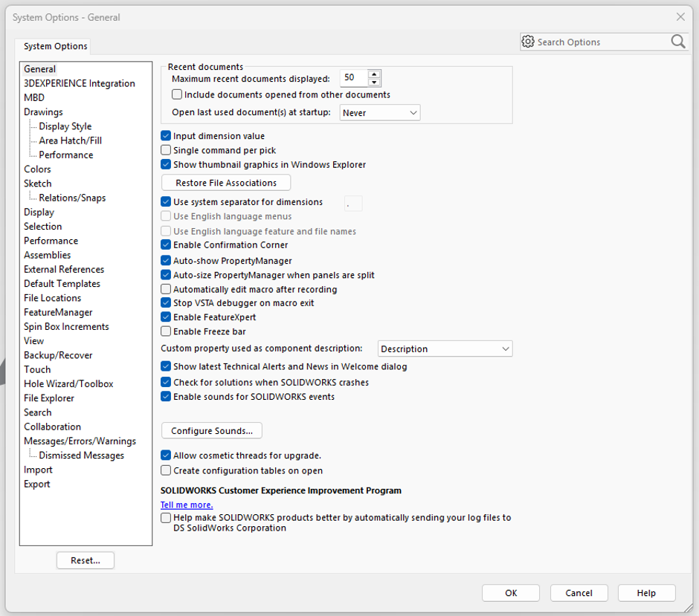Toggle Show latest Technical Alerts and News
Screen dimensions: 699x616
(166, 366)
